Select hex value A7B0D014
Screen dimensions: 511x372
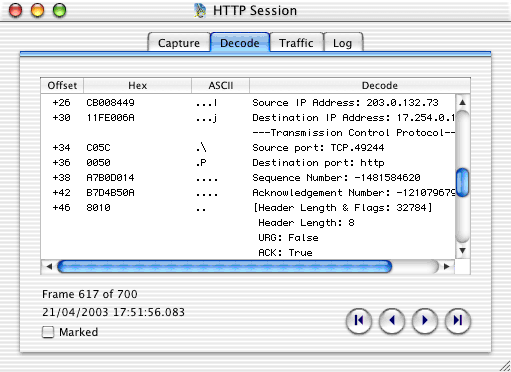tap(110, 178)
